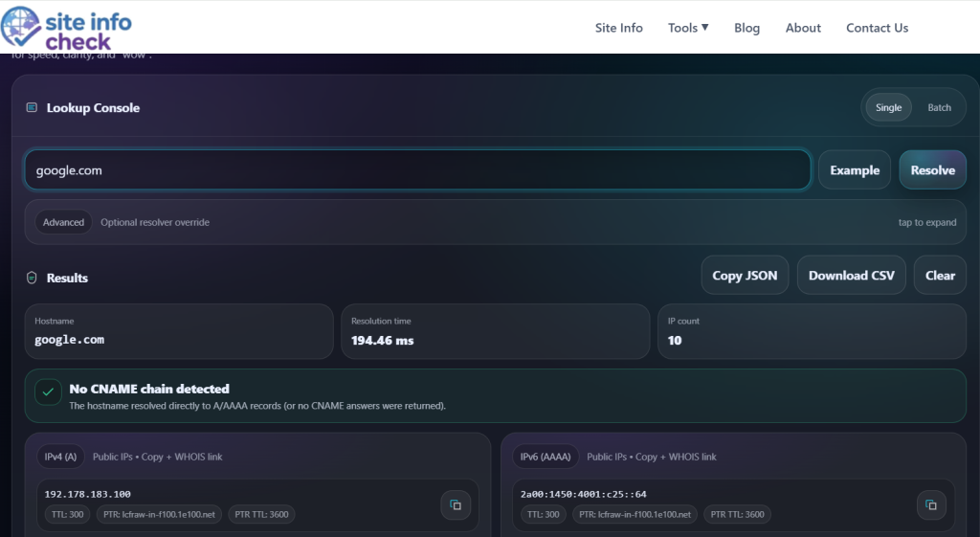Click the IPv4 (A) badge
Screen dimensions: 980x537
pos(60,457)
